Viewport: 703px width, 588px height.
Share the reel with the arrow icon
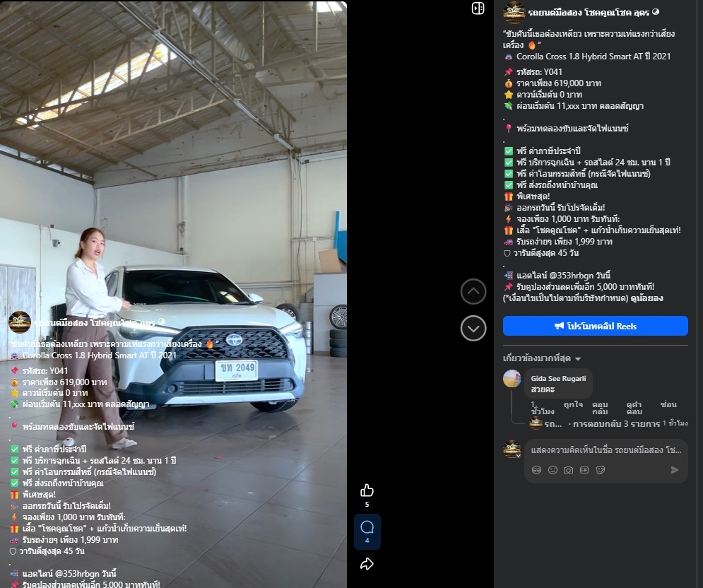(x=367, y=564)
